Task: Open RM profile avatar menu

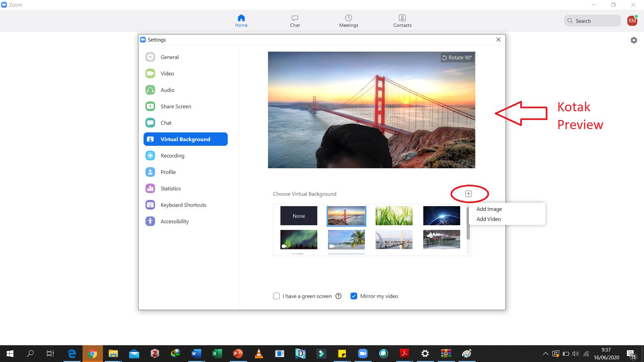Action: 632,21
